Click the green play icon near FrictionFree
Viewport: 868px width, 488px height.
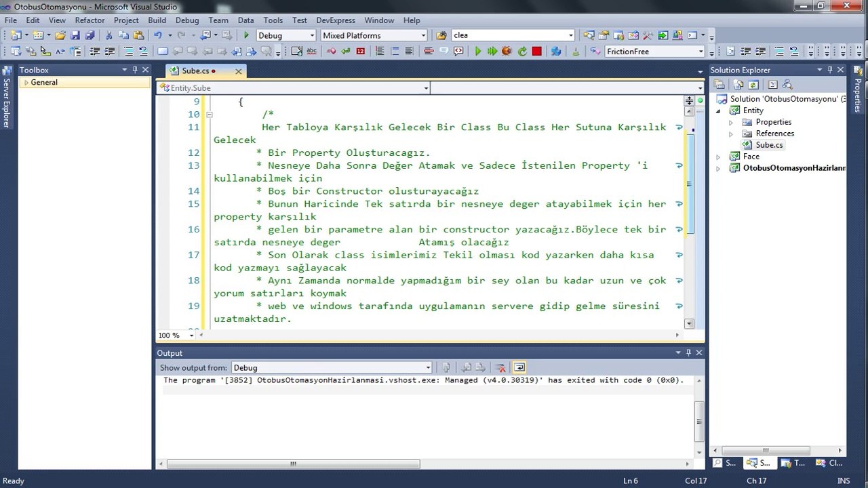(x=478, y=52)
